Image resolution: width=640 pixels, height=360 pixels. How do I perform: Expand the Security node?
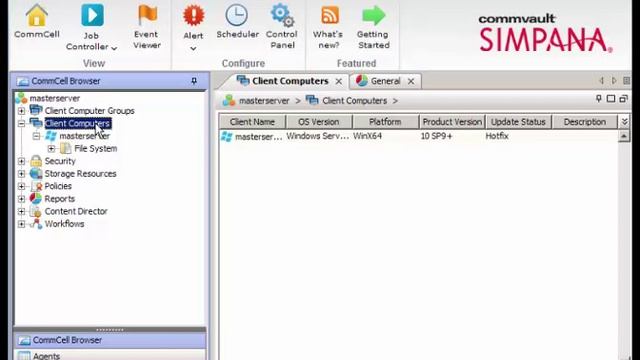tap(21, 161)
